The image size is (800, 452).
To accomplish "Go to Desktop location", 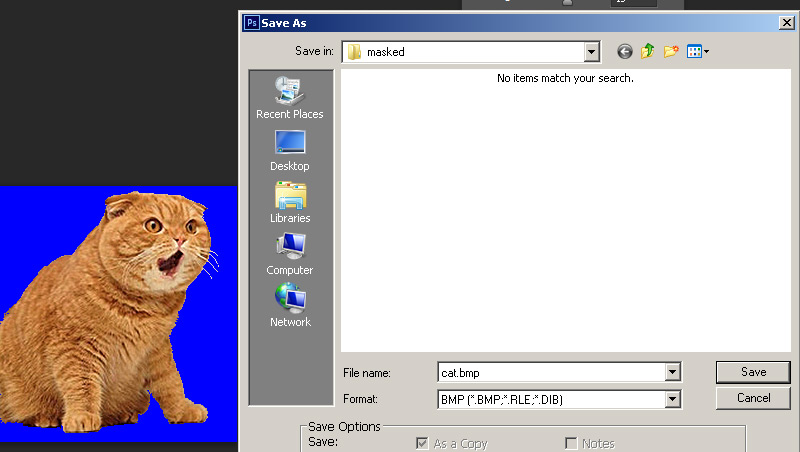I will pos(290,150).
